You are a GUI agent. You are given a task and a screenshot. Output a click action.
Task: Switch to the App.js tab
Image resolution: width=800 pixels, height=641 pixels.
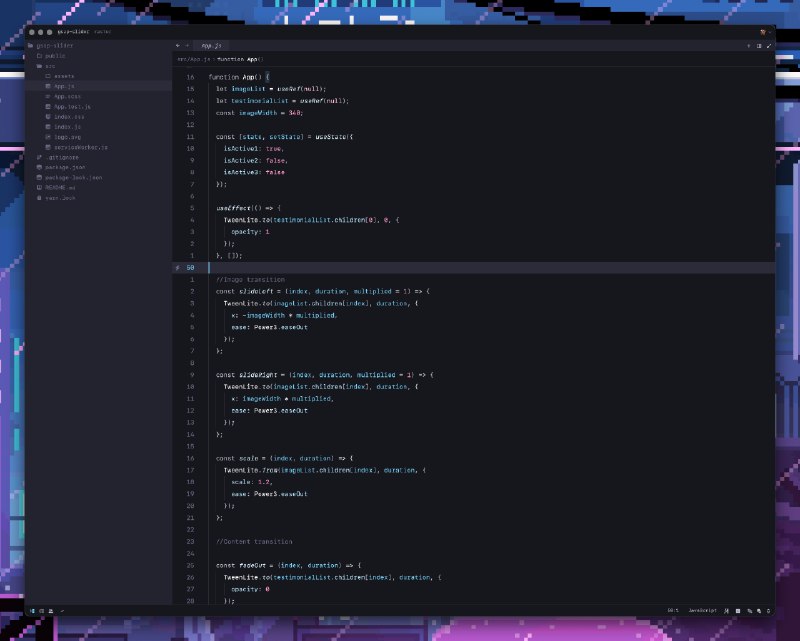[x=213, y=45]
